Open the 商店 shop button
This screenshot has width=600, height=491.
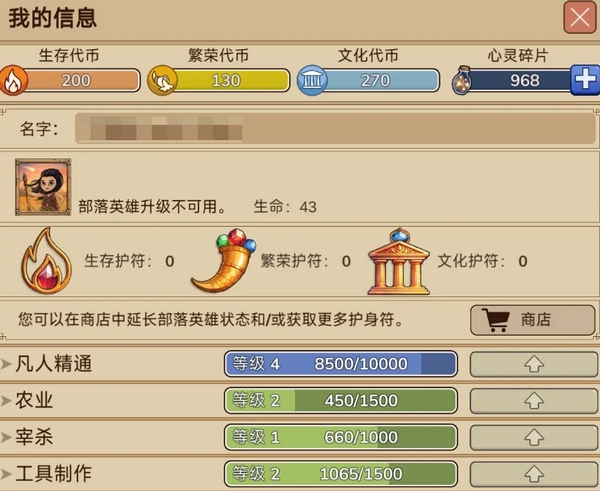[533, 320]
